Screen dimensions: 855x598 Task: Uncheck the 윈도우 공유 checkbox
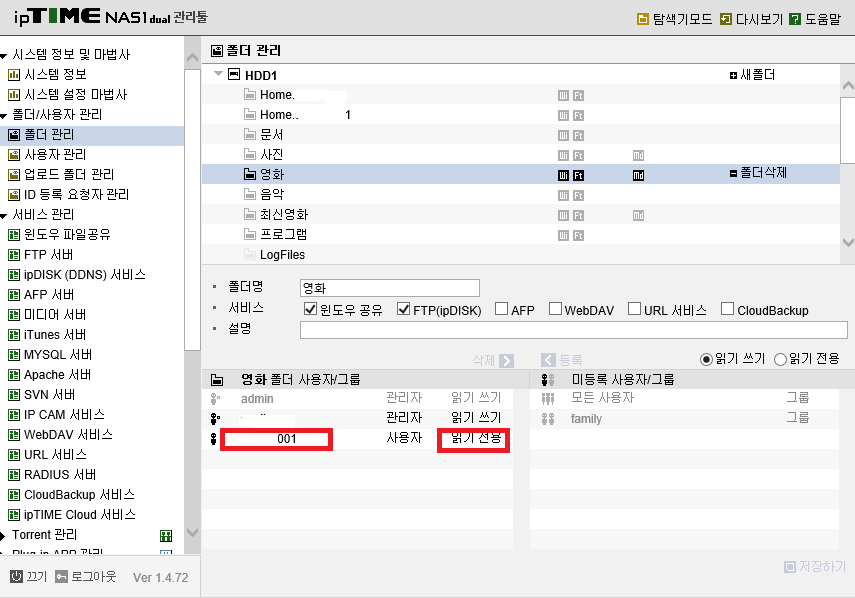click(310, 309)
